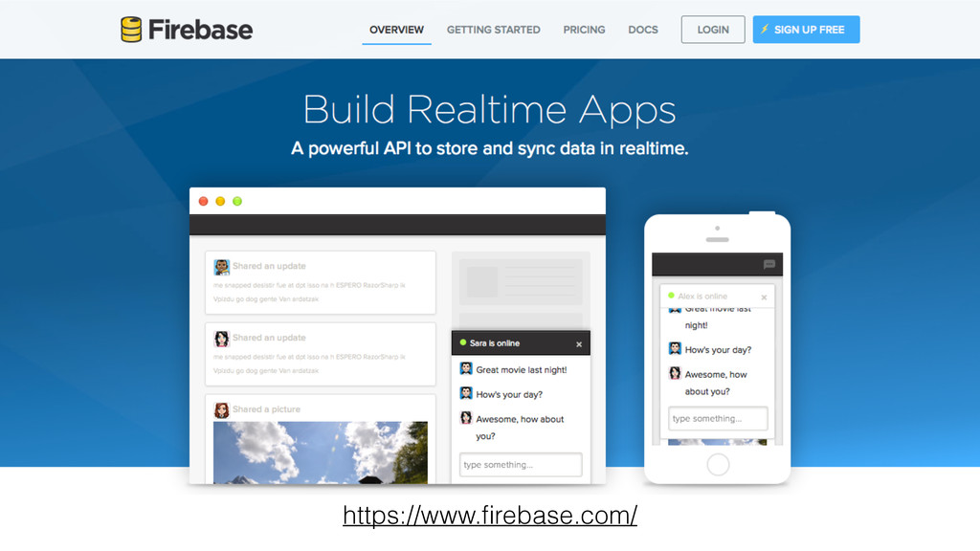Click avatar beside phone How's your day?
This screenshot has height=551, width=980.
(x=675, y=348)
